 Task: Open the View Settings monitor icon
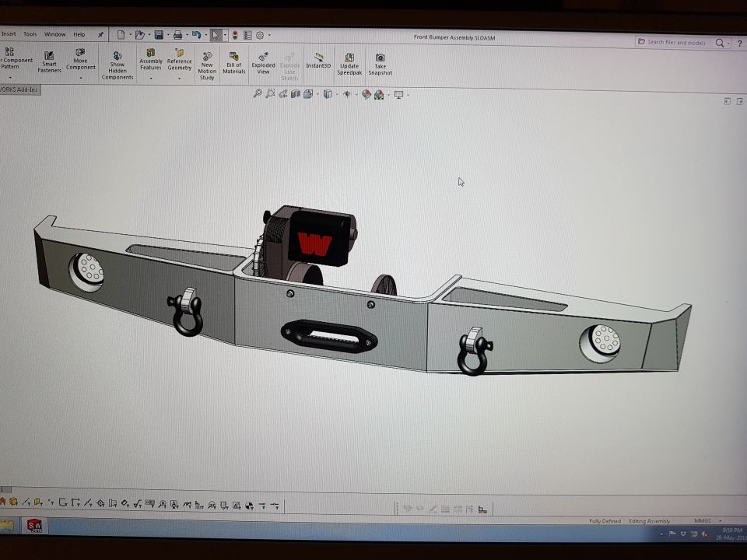398,95
